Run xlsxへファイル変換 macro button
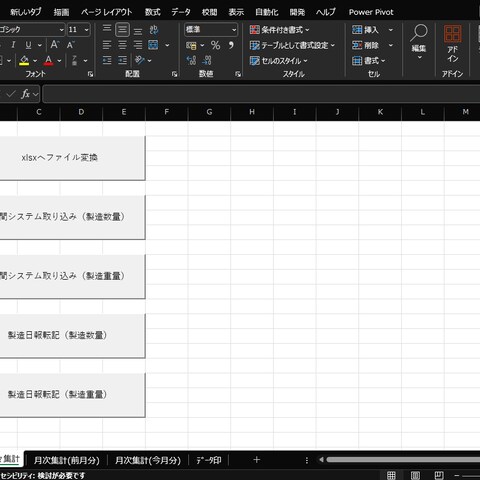This screenshot has height=480, width=480. (x=72, y=158)
